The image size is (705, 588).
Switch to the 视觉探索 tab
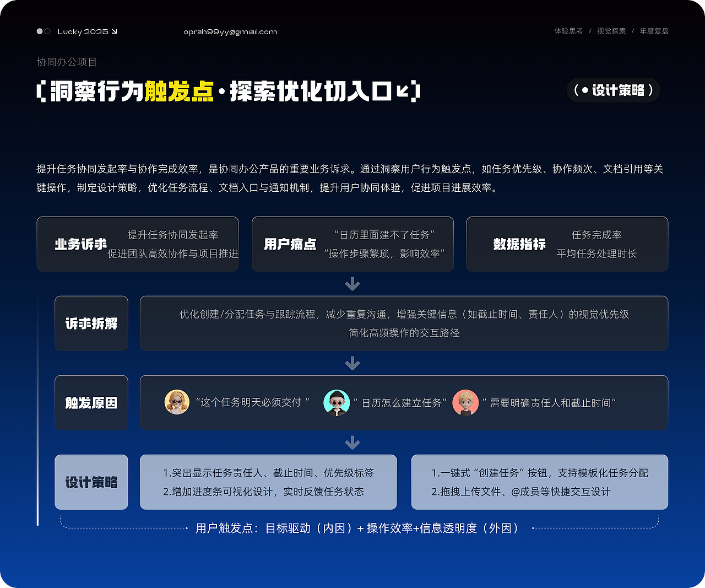point(610,31)
